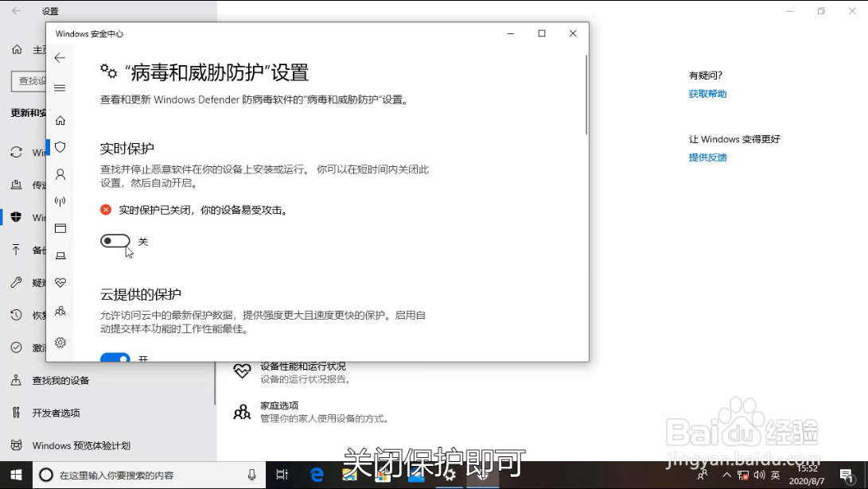Open Home in Windows Security sidebar
The image size is (868, 489).
[x=60, y=119]
